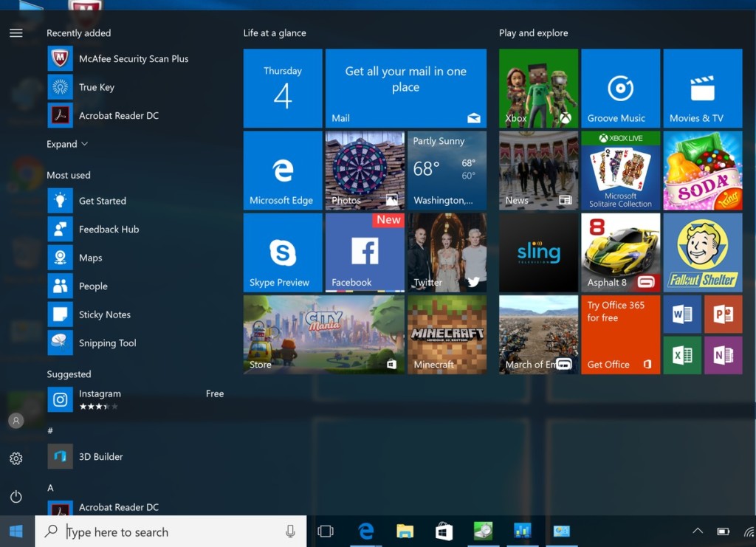Open Task View on the taskbar

coord(326,531)
